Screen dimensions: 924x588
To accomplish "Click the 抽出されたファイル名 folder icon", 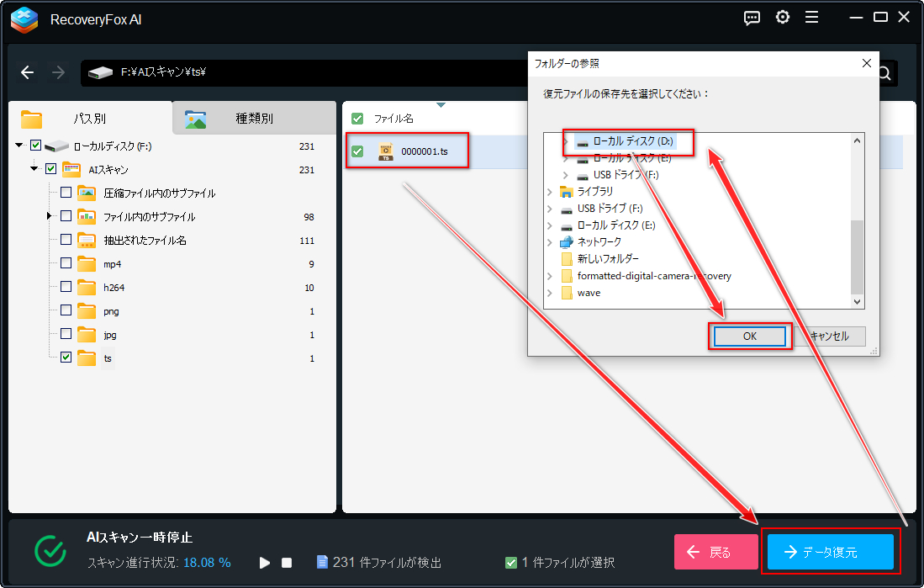I will (x=87, y=240).
